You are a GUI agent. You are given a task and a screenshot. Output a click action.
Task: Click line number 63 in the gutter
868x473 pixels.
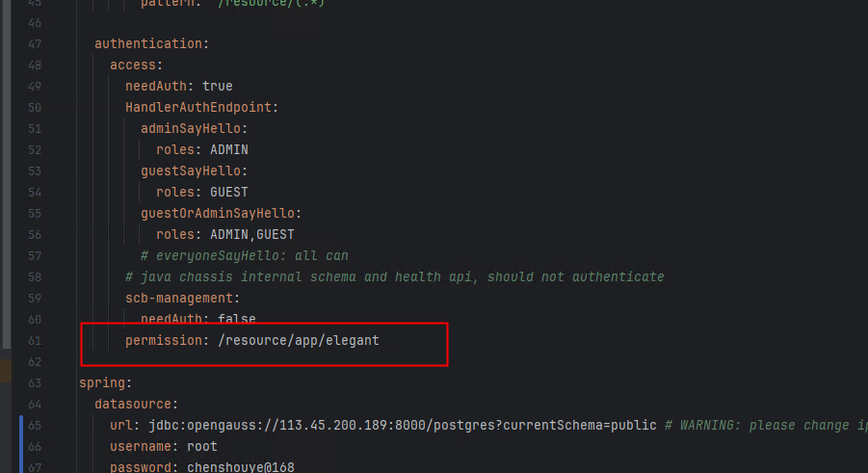coord(35,383)
